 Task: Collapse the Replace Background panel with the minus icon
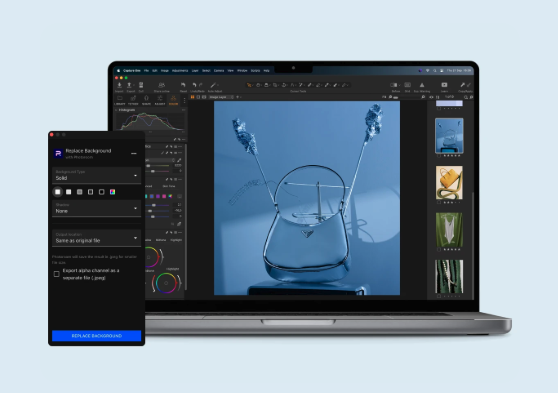pyautogui.click(x=134, y=153)
